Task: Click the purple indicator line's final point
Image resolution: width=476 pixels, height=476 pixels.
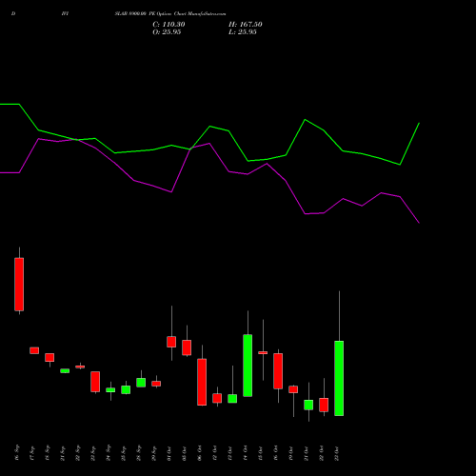Action: point(419,223)
